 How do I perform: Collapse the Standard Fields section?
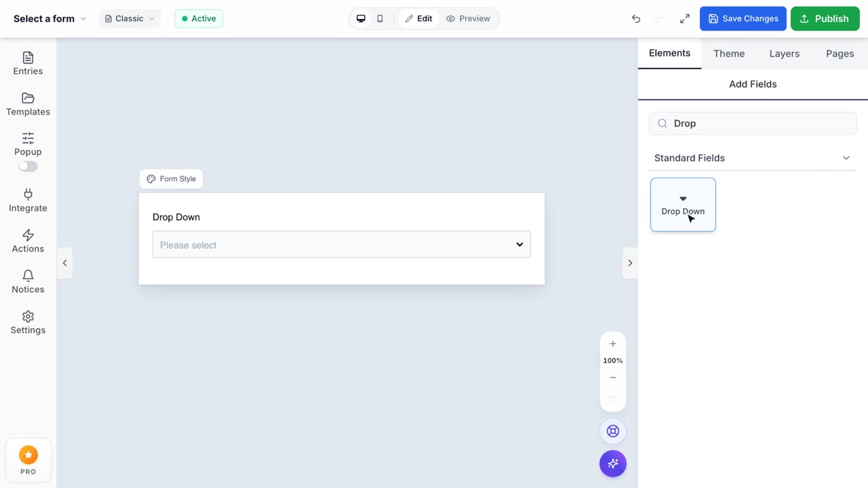753,158
